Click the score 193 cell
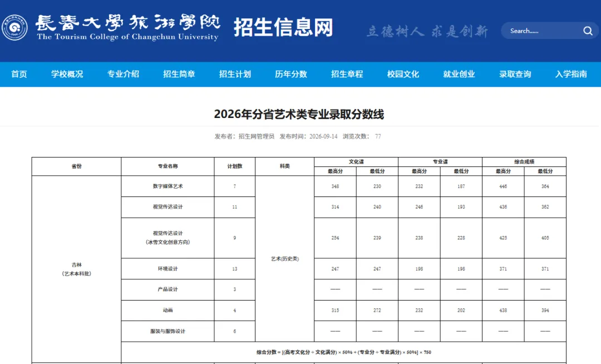Viewport: 601px width, 364px height. [461, 207]
